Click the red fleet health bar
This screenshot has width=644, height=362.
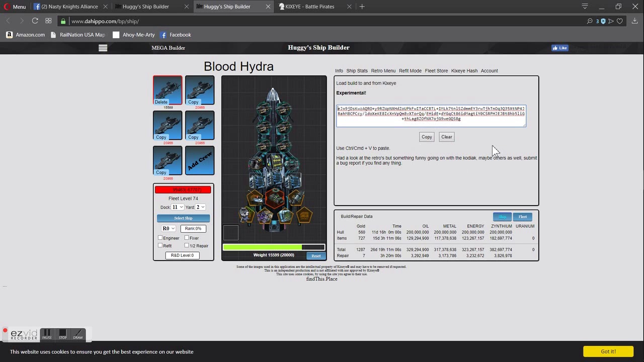pos(183,190)
